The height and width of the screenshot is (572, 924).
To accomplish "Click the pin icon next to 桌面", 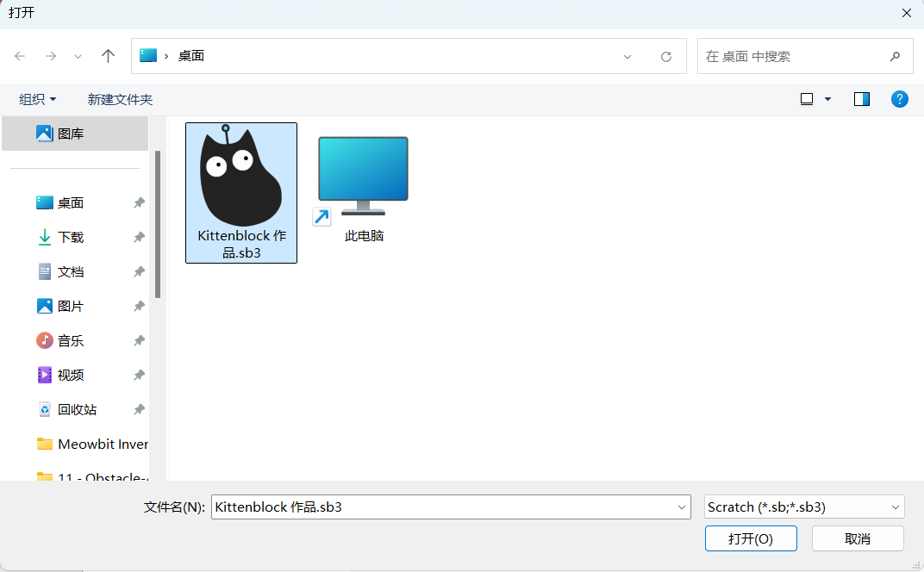I will click(139, 202).
